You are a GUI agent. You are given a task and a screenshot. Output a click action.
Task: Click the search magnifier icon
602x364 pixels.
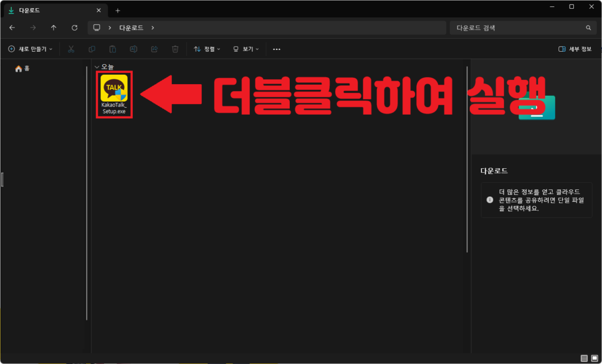pyautogui.click(x=588, y=28)
